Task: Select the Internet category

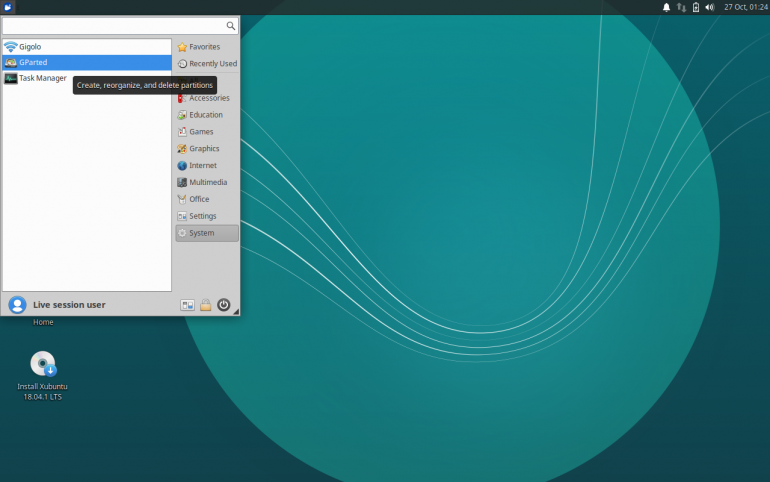Action: point(203,166)
